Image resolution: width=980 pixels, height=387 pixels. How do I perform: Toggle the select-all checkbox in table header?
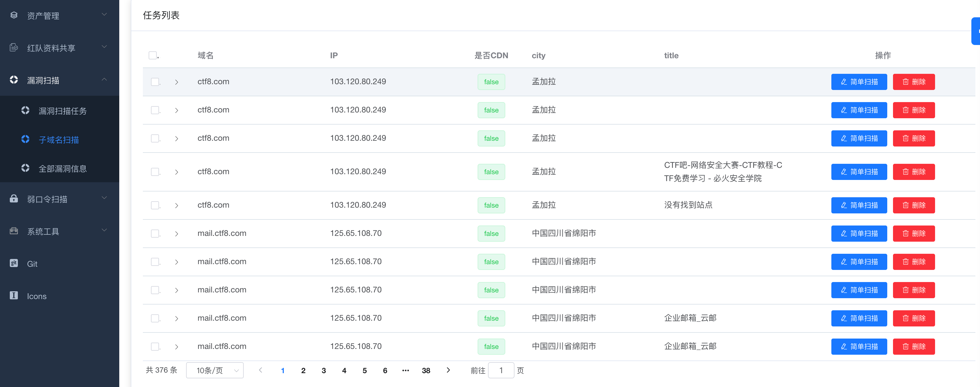(153, 56)
